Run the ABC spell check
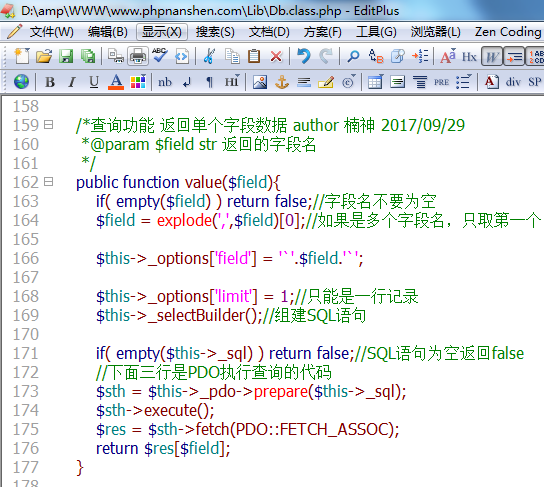Viewport: 544px width, 487px height. pos(160,56)
